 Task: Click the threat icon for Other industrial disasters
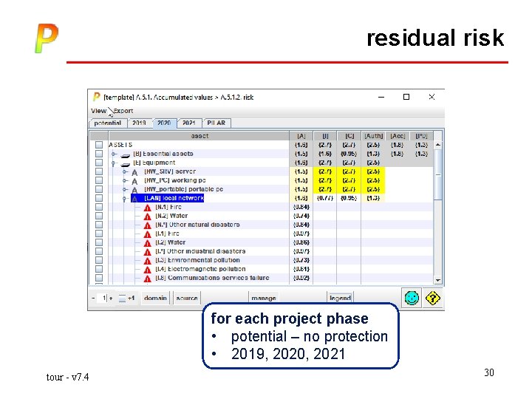tap(147, 251)
